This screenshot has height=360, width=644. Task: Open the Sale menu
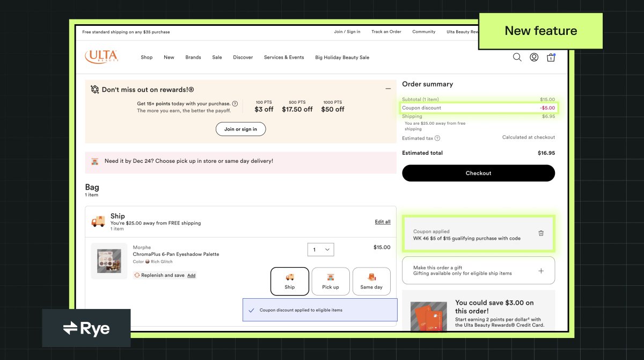(x=217, y=57)
